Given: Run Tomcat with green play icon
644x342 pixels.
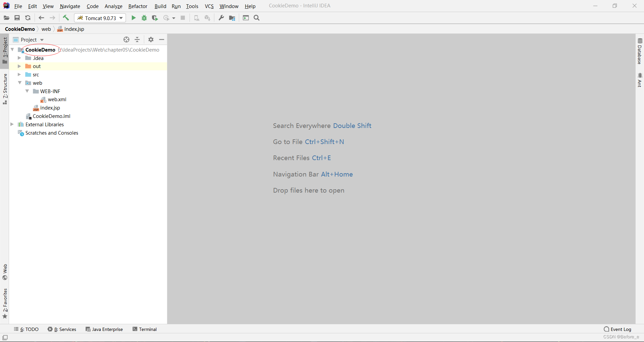Looking at the screenshot, I should (x=133, y=18).
